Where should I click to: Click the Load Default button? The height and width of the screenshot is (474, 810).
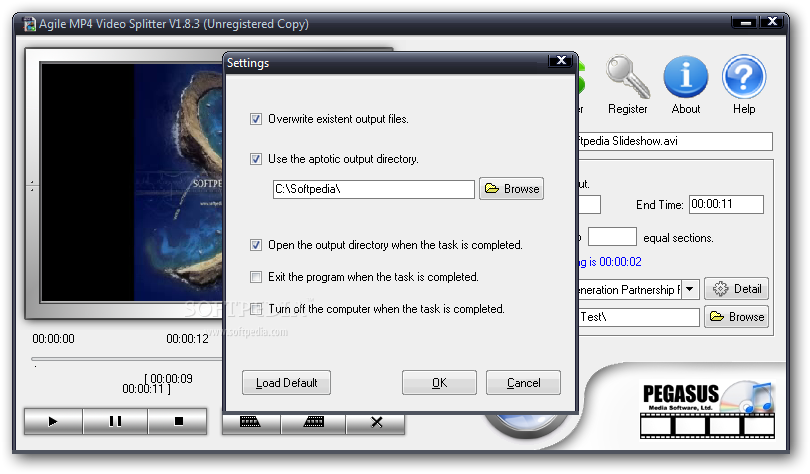pyautogui.click(x=286, y=383)
